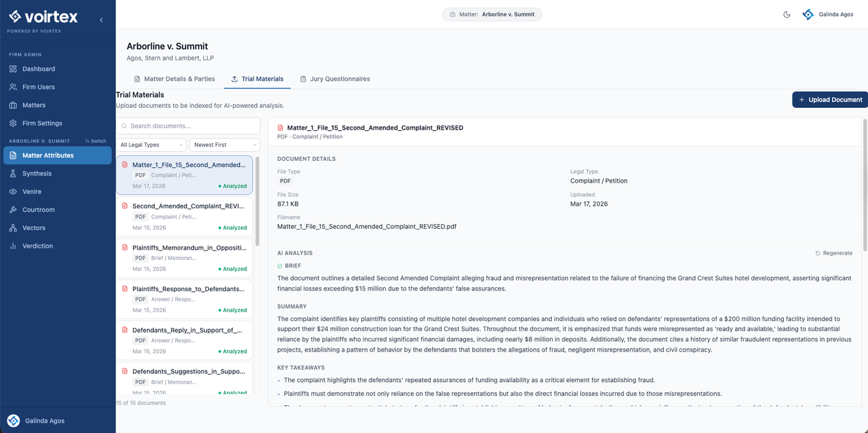Switch to Matter Details & Parties tab
The width and height of the screenshot is (868, 433).
[x=174, y=79]
